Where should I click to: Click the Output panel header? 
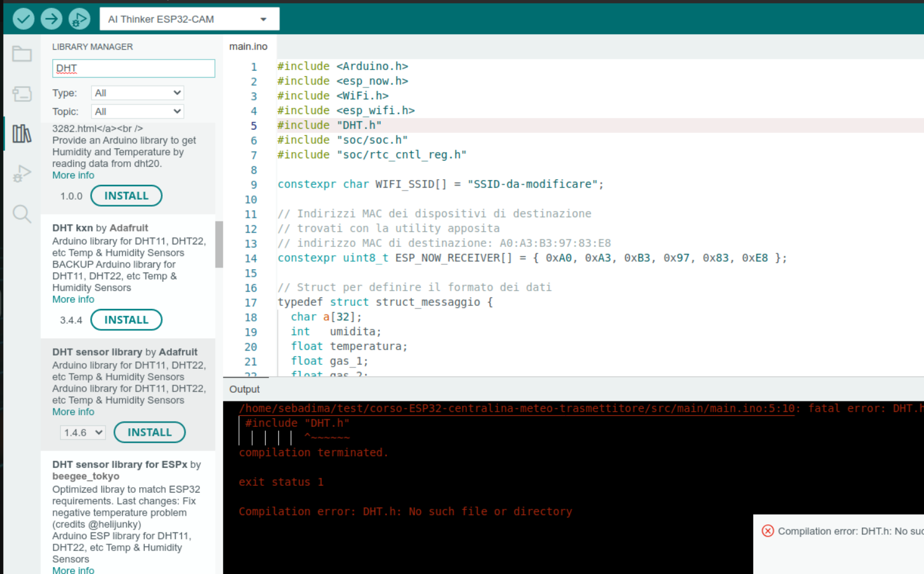[245, 389]
